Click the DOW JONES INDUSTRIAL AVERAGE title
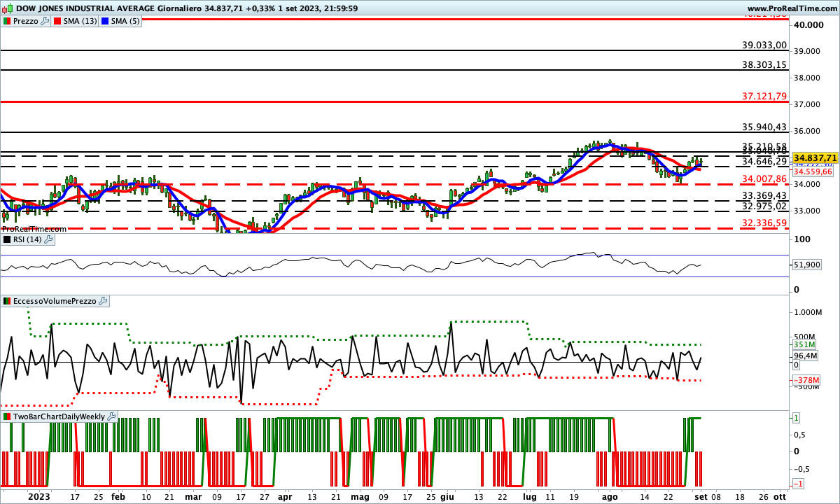The width and height of the screenshot is (840, 504). click(x=87, y=8)
